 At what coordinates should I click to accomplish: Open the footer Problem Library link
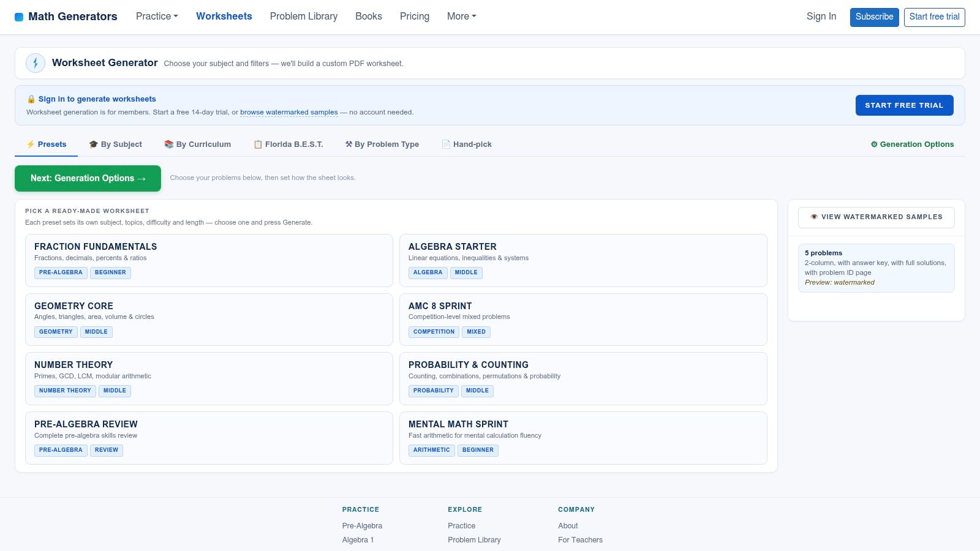(474, 540)
